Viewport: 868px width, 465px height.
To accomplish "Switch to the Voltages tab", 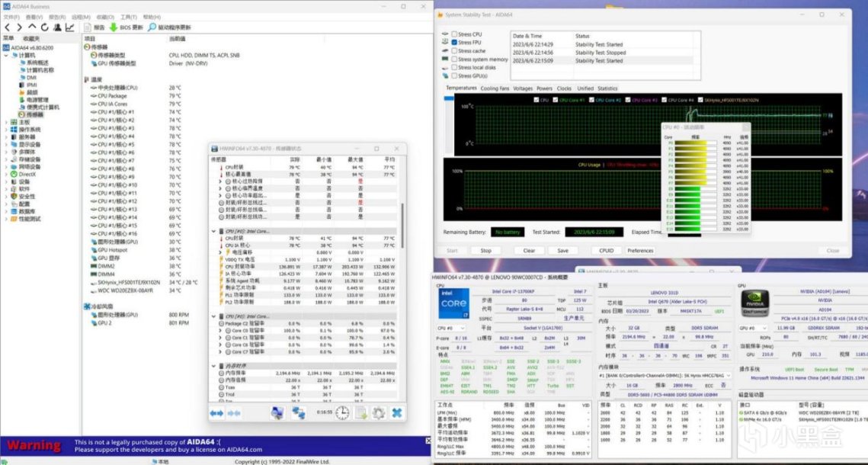I will 523,88.
